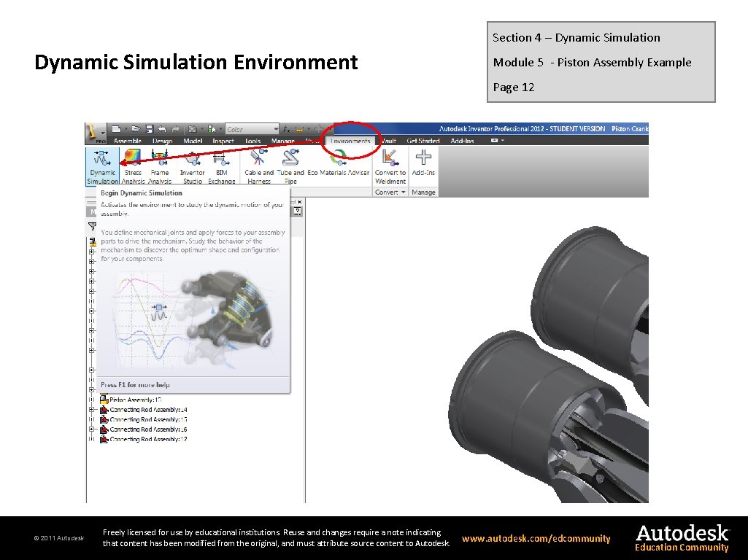
Task: Open the Cable and Harness environment
Action: (x=260, y=166)
